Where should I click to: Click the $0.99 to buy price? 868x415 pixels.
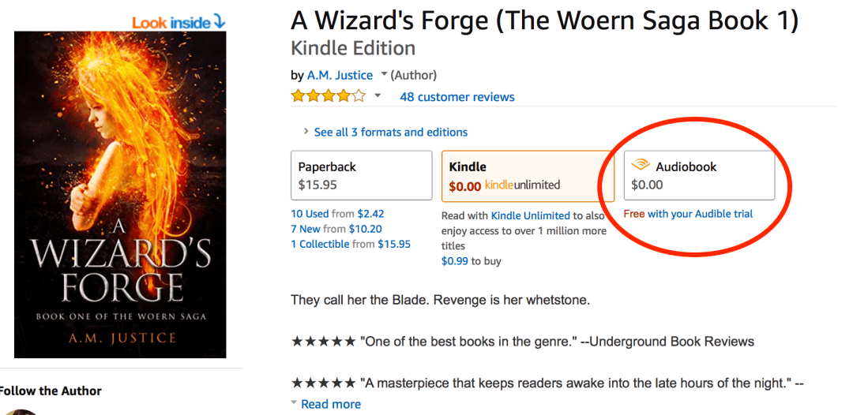(x=453, y=261)
